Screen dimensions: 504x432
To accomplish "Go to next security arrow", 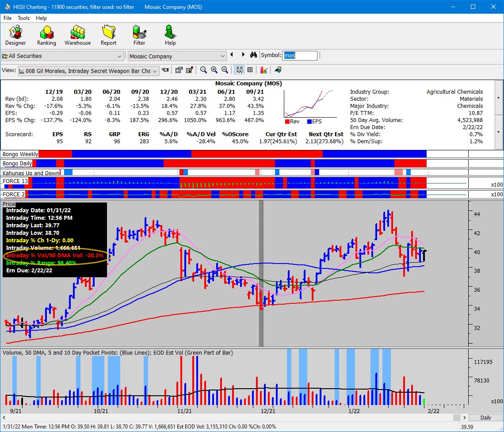I will [x=243, y=55].
